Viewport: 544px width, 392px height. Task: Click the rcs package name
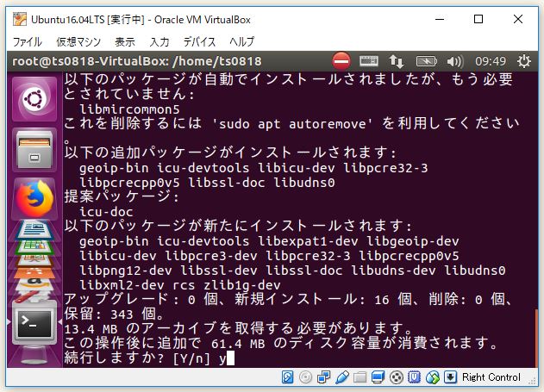coord(184,285)
